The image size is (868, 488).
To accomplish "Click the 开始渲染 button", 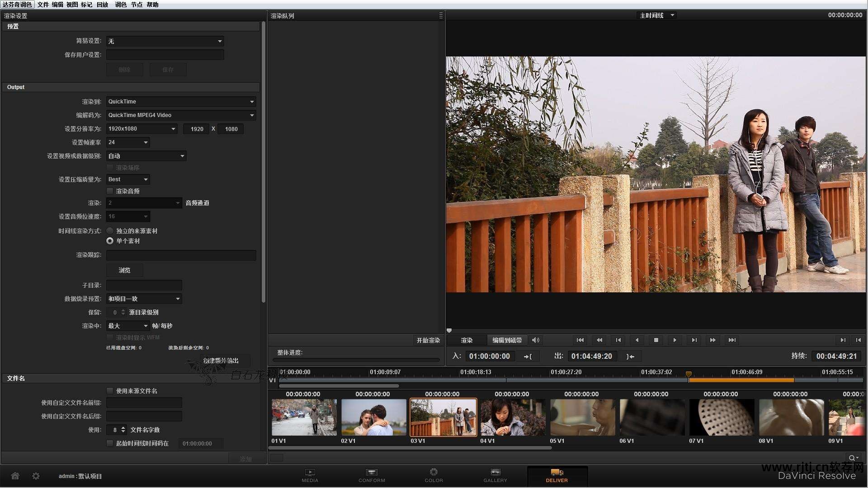I will [x=428, y=340].
